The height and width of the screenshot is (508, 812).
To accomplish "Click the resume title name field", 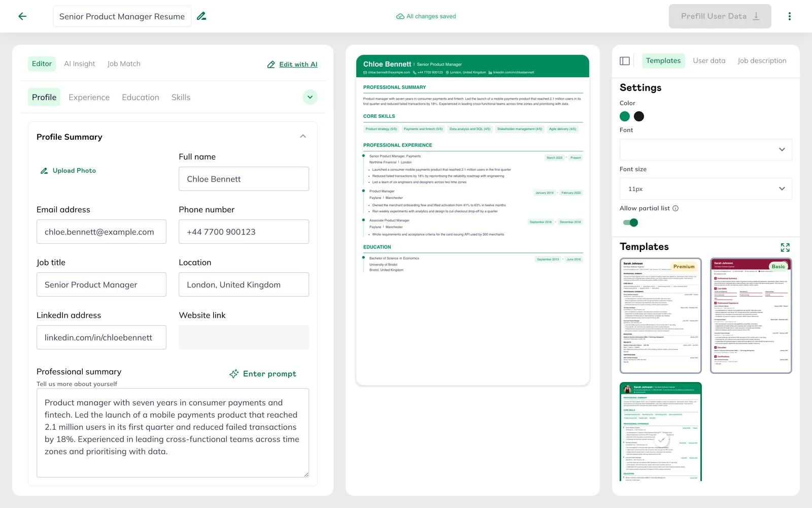I will click(122, 16).
